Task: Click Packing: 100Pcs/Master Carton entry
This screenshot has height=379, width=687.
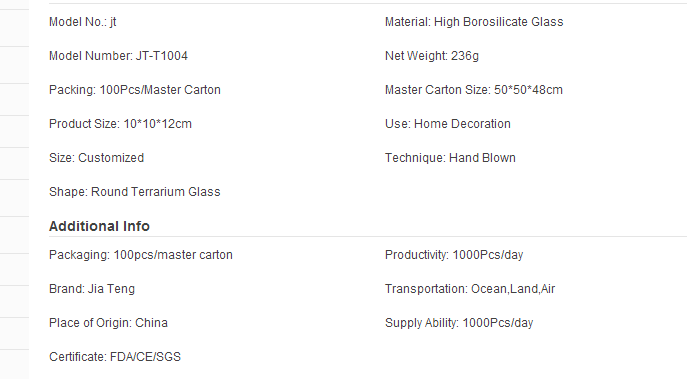Action: click(135, 90)
